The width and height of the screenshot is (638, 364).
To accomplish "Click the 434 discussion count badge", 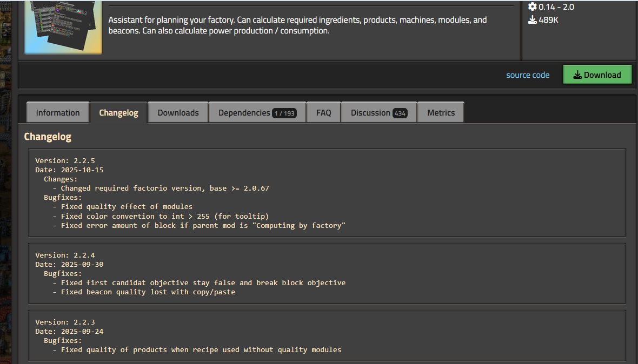I will 400,113.
